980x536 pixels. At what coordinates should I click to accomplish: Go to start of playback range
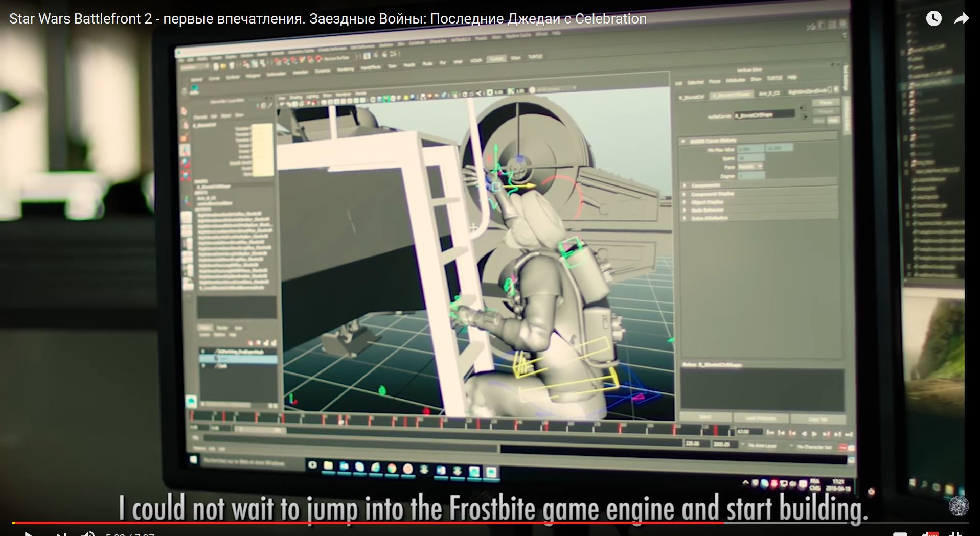pyautogui.click(x=770, y=433)
